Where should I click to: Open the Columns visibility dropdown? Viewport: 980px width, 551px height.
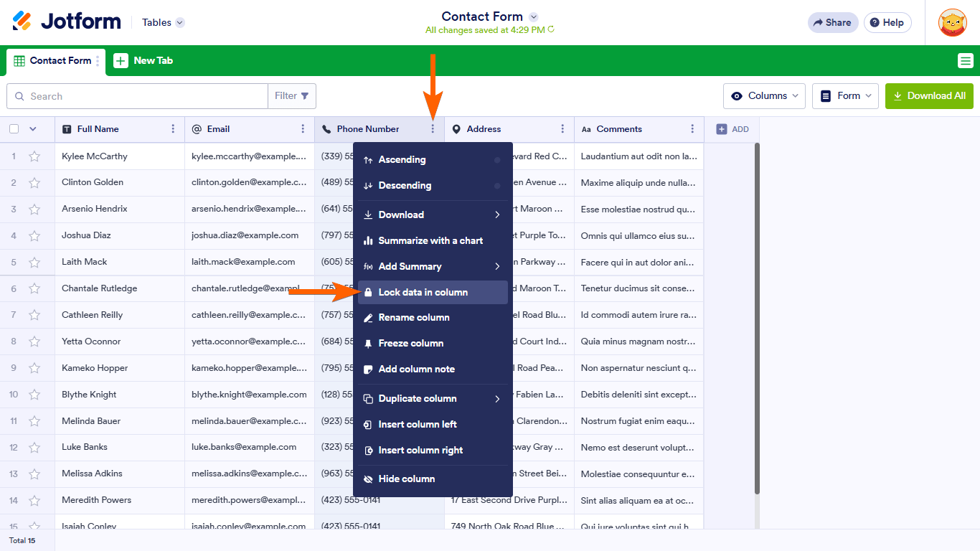tap(764, 96)
